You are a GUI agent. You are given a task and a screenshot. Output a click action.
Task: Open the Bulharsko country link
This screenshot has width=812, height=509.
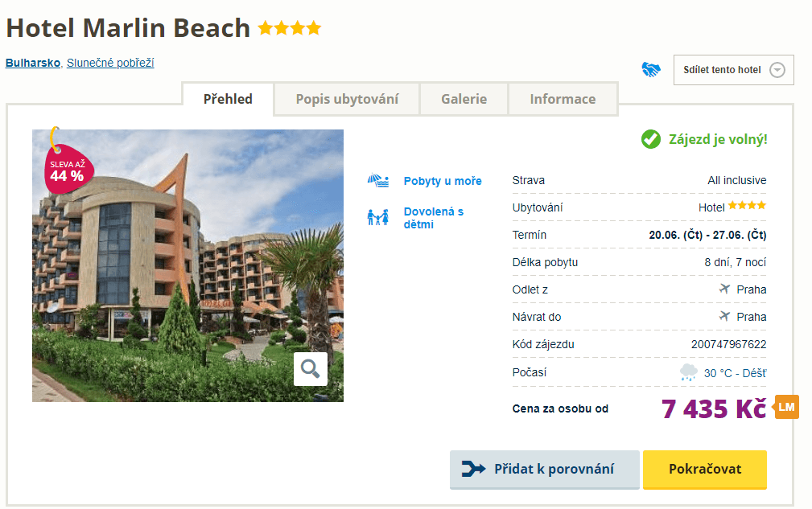click(x=33, y=63)
